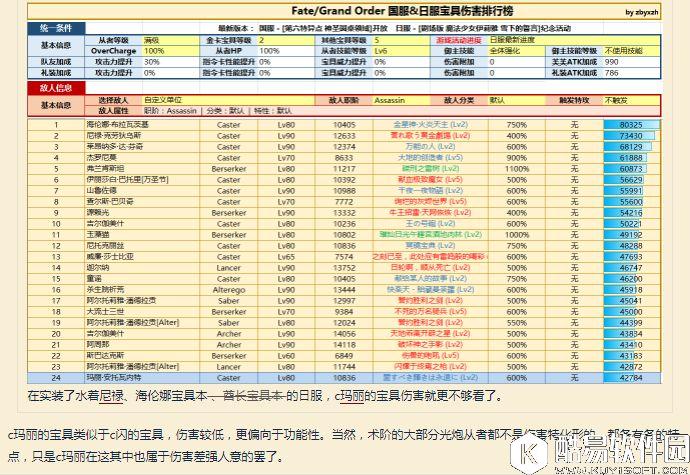Click the '满级' servant level cell
690x475 pixels.
pyautogui.click(x=171, y=40)
